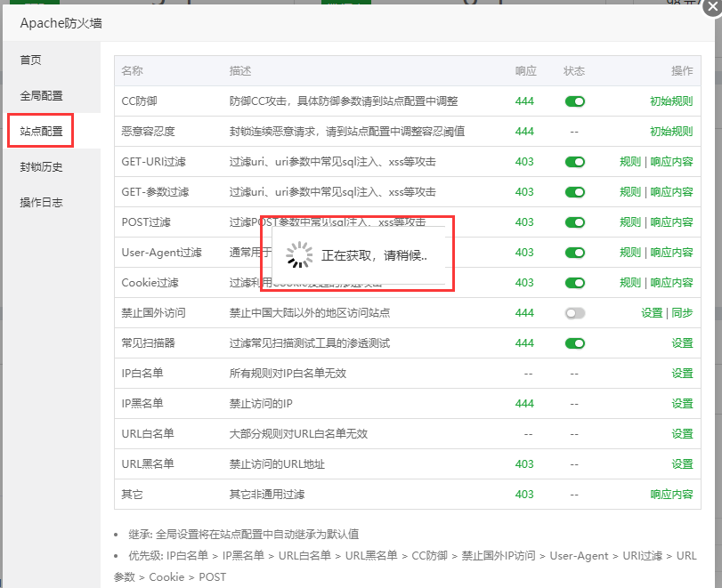Open 响应内容 for User-Agent过滤
This screenshot has height=588, width=722.
671,253
